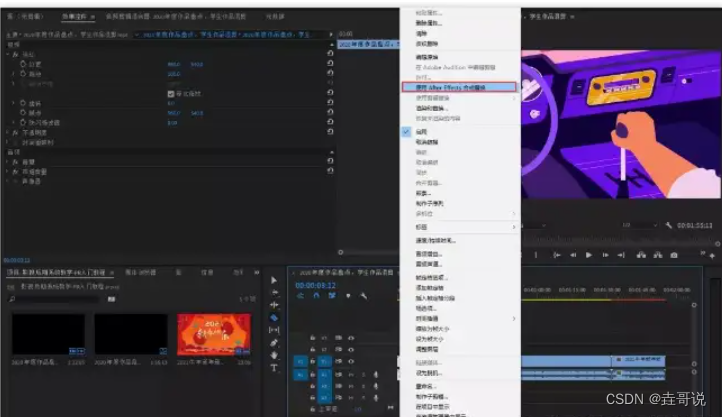Switch to the Media Browser tab
This screenshot has width=722, height=417.
coord(141,272)
